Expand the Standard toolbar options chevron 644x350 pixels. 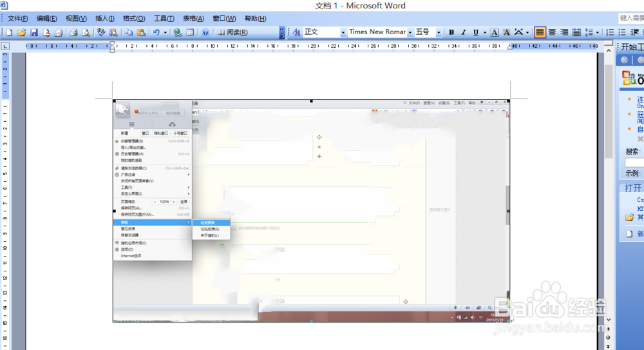tap(282, 32)
